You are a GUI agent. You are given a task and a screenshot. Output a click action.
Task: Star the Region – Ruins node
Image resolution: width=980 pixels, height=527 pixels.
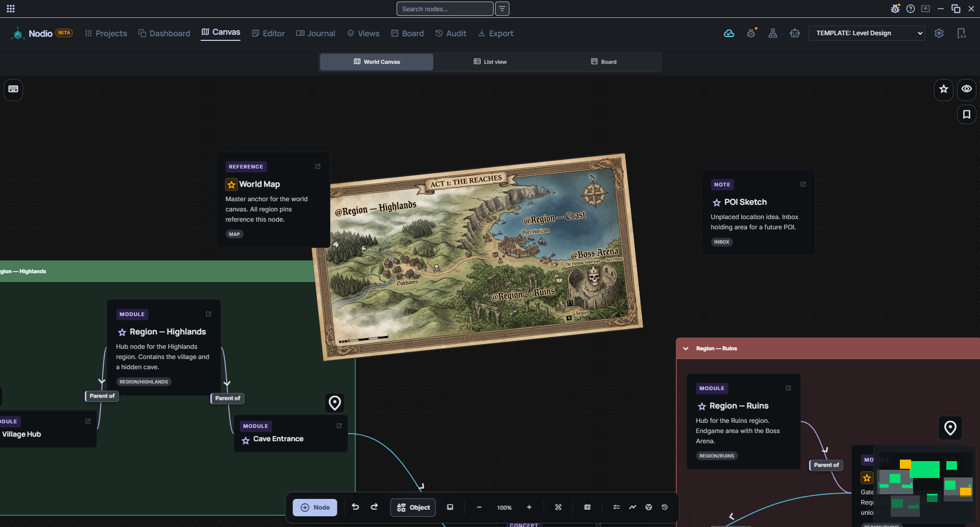point(702,406)
